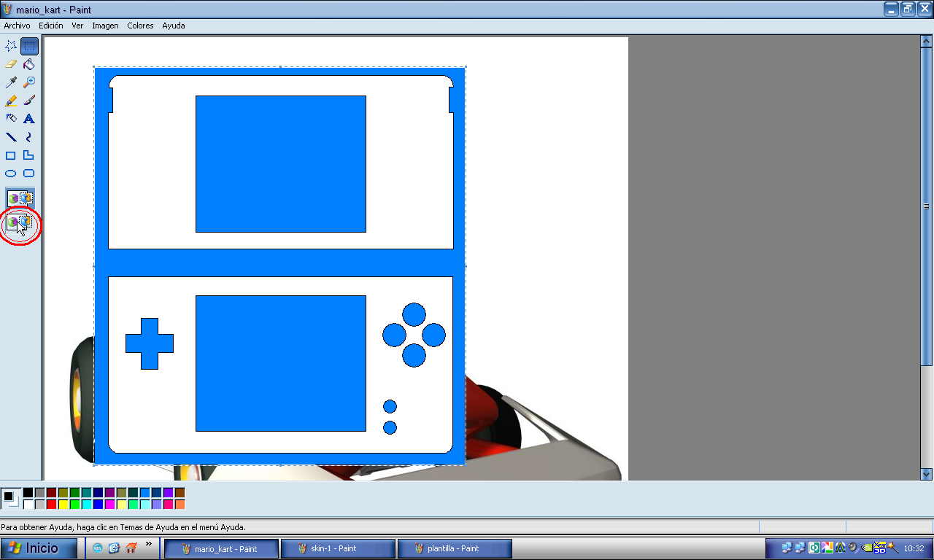Pick the bright green color swatch
Viewport: 934px width, 560px height.
tap(74, 505)
